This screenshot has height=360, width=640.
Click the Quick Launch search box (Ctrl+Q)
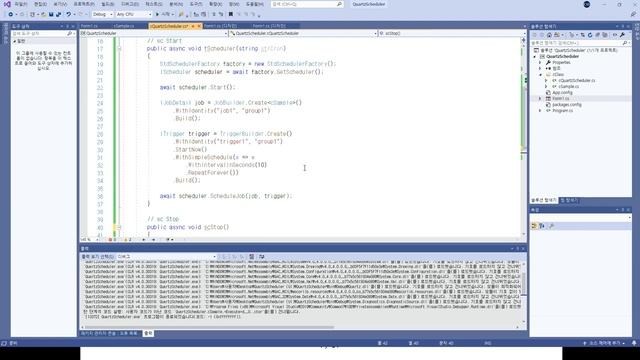307,4
